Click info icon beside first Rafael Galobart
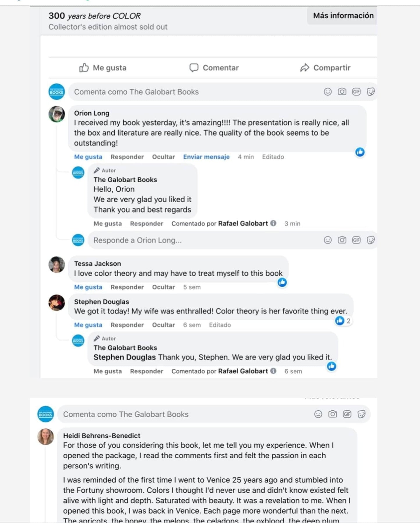This screenshot has height=524, width=420. [x=273, y=223]
